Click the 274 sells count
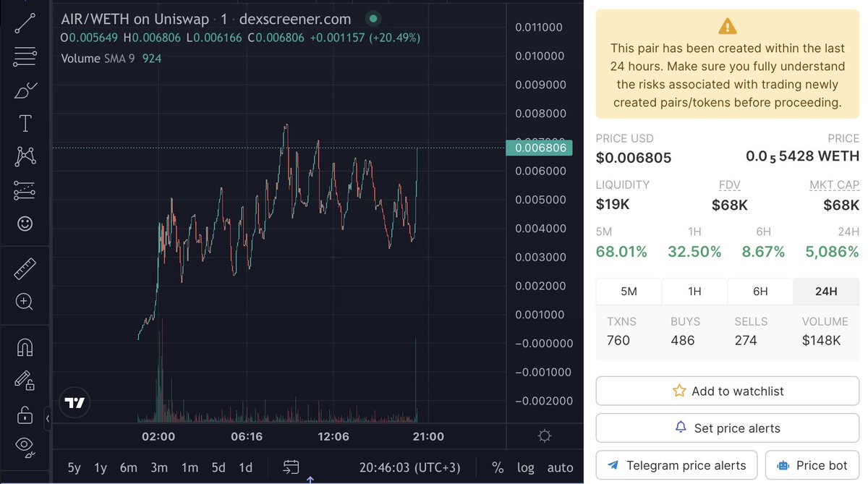Screen dimensions: 868x484 point(746,340)
